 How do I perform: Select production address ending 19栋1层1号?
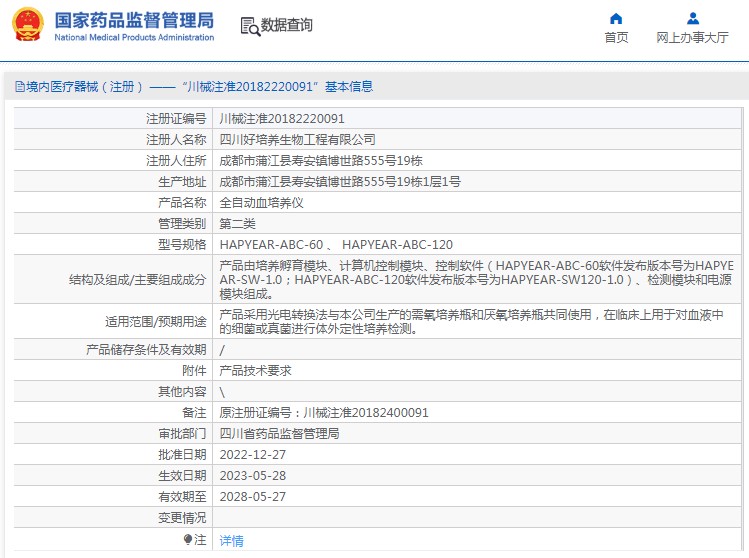tap(340, 182)
